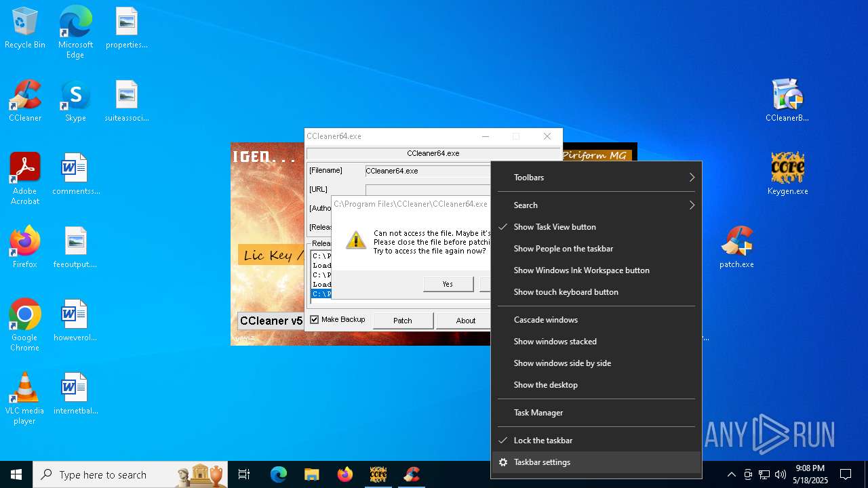868x488 pixels.
Task: Click the About button
Action: click(x=465, y=321)
